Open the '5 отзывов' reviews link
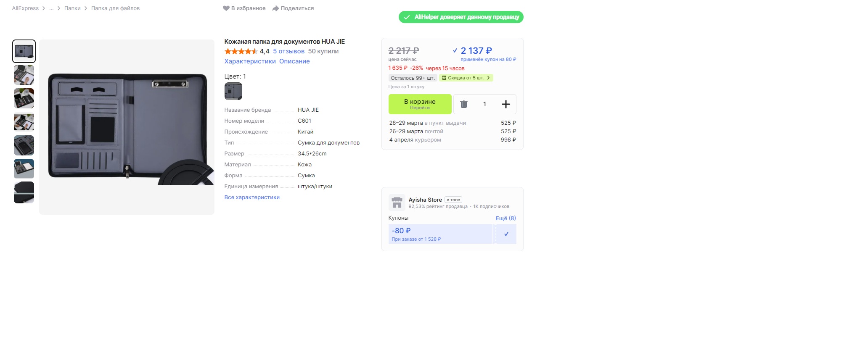The height and width of the screenshot is (363, 868). point(288,51)
